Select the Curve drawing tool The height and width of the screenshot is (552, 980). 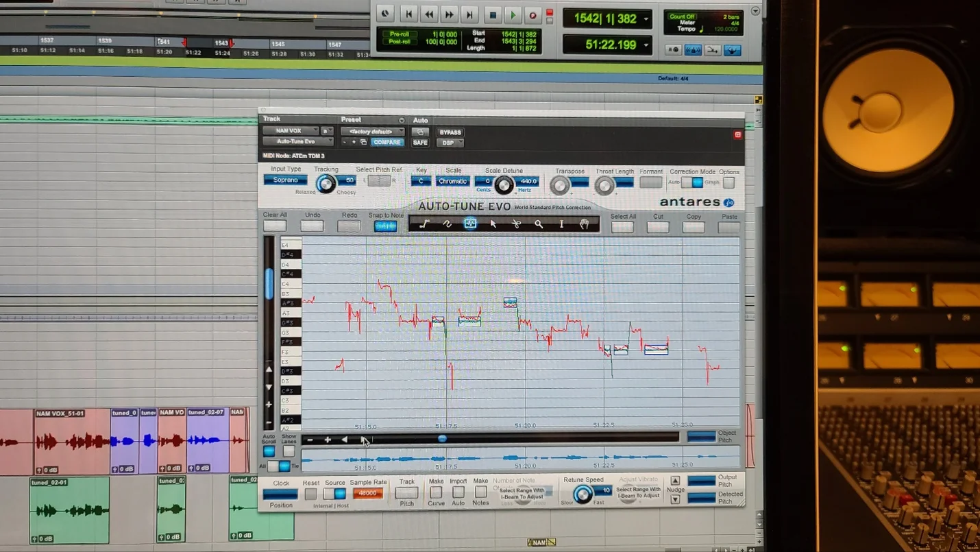447,224
